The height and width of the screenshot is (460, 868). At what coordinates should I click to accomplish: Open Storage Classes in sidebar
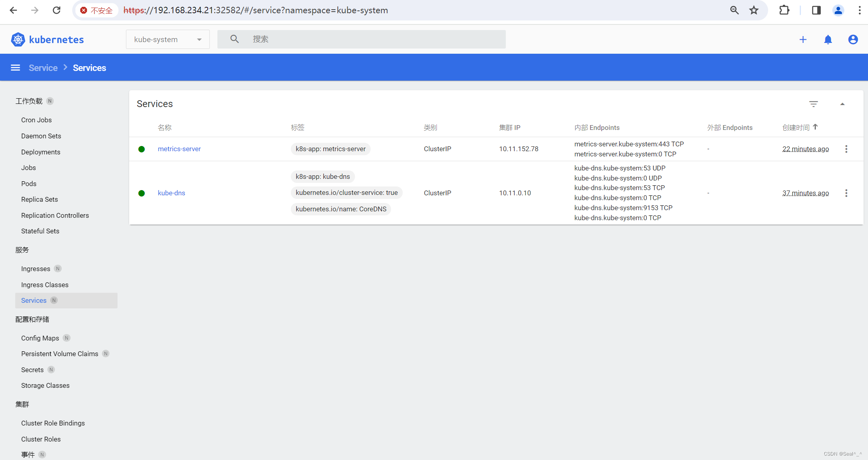coord(45,385)
